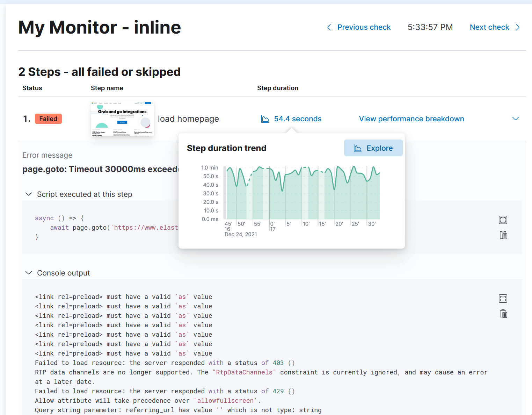This screenshot has width=532, height=415.
Task: Go to the Previous check
Action: coord(364,27)
